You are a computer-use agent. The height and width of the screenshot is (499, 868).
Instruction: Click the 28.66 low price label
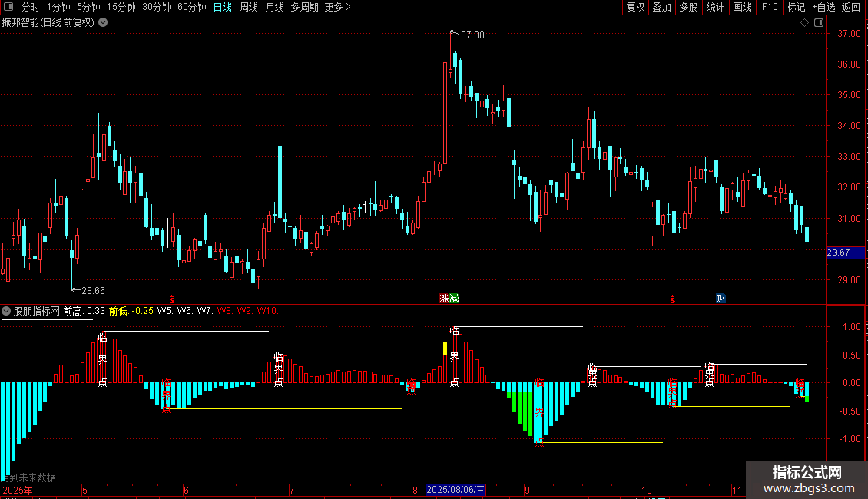coord(93,290)
